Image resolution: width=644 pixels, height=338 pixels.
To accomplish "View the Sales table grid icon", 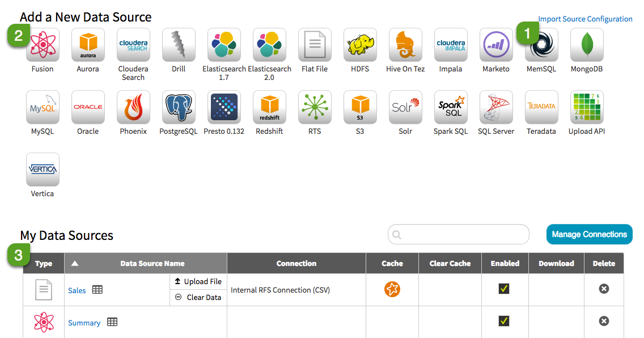I will [98, 290].
